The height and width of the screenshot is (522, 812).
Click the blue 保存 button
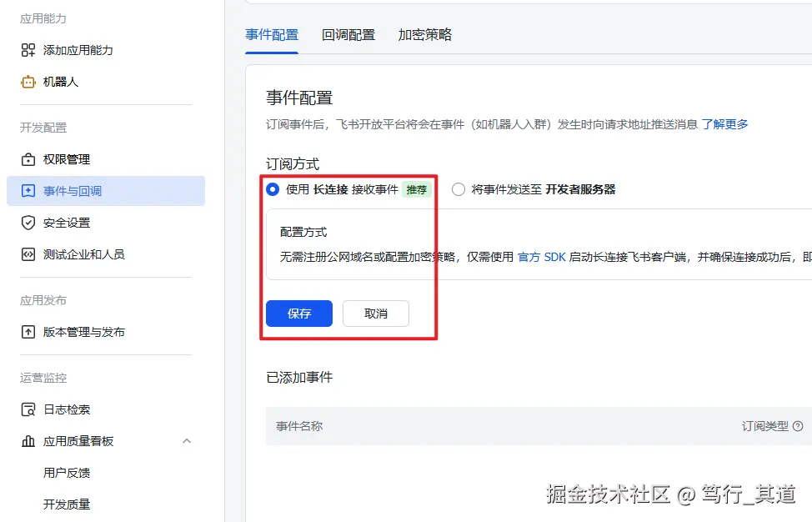click(298, 314)
